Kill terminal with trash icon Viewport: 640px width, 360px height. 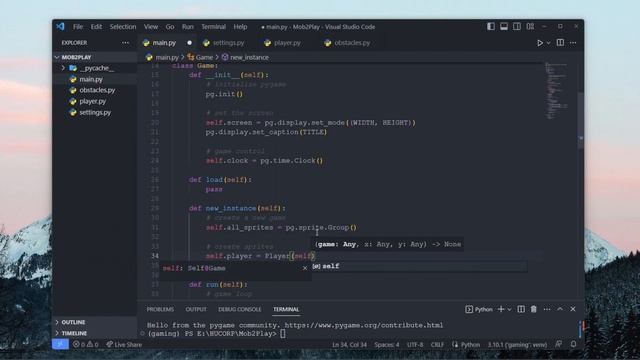pos(533,309)
